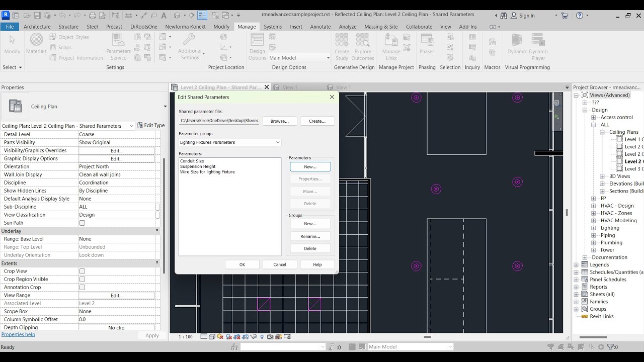Switch to Level 2 Ceiling Plan view tab
Viewport: 644px width, 362px height.
point(221,87)
